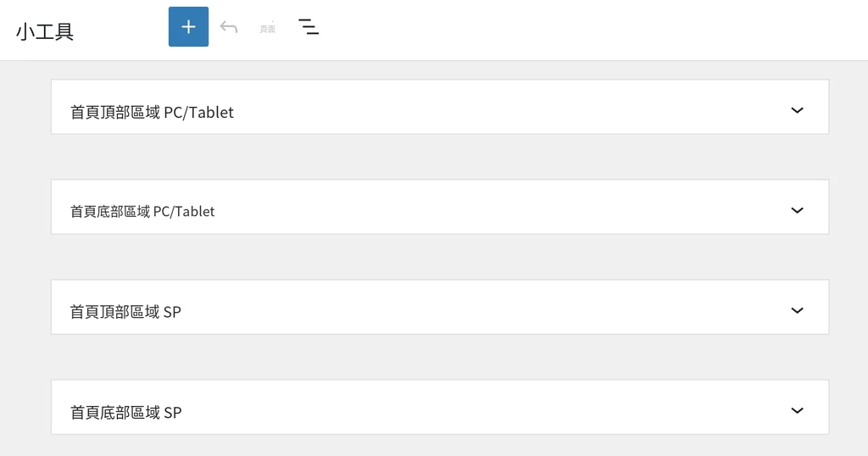Screen dimensions: 868x456
Task: Click the gray gap between the top two panels
Action: [440, 157]
